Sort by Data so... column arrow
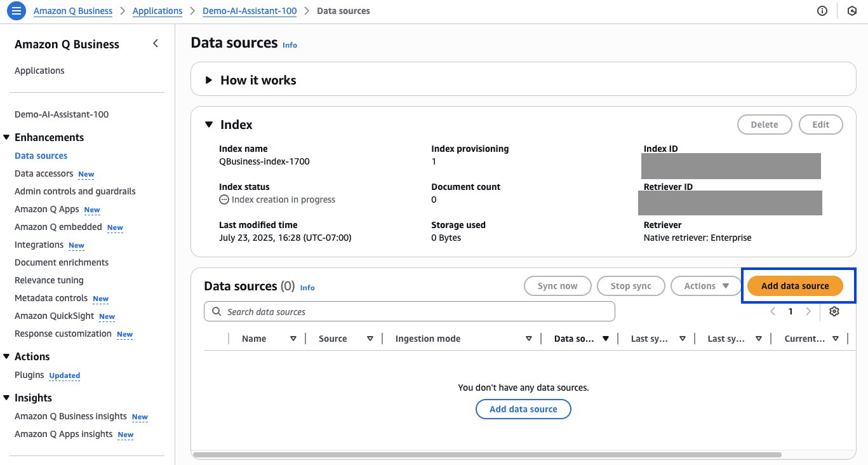This screenshot has height=465, width=868. coord(606,339)
